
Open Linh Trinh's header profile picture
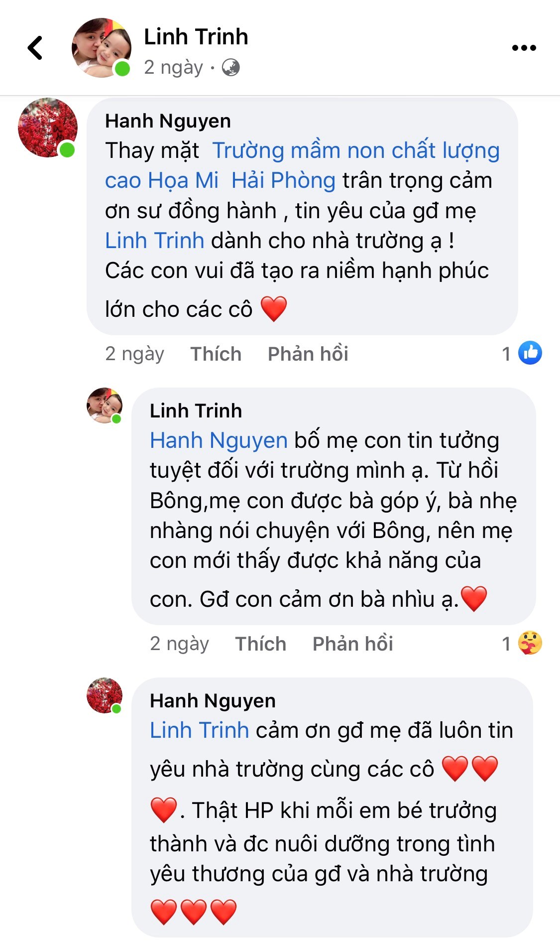(x=102, y=48)
